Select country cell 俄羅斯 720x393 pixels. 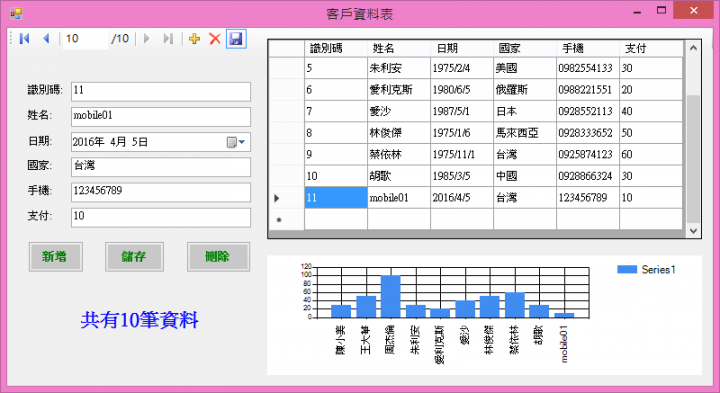[x=525, y=90]
